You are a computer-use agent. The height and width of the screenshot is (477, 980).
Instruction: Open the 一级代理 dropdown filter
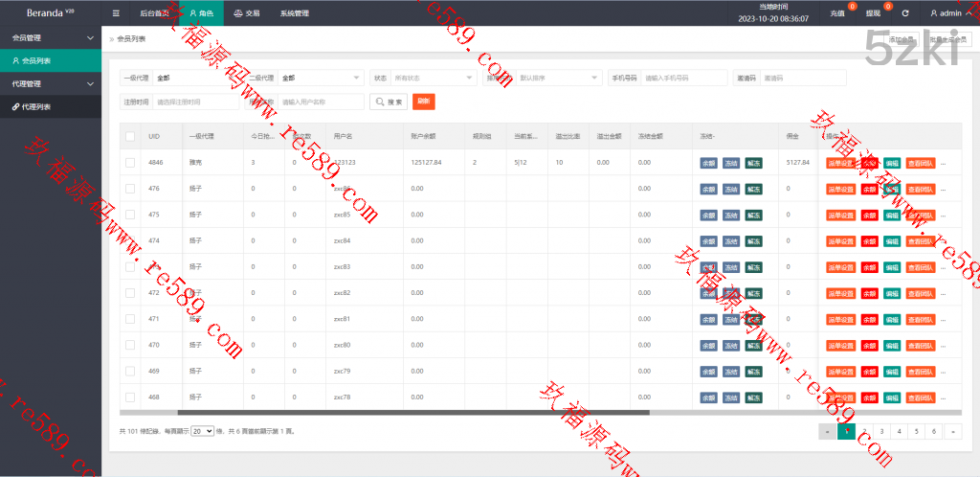coord(197,78)
